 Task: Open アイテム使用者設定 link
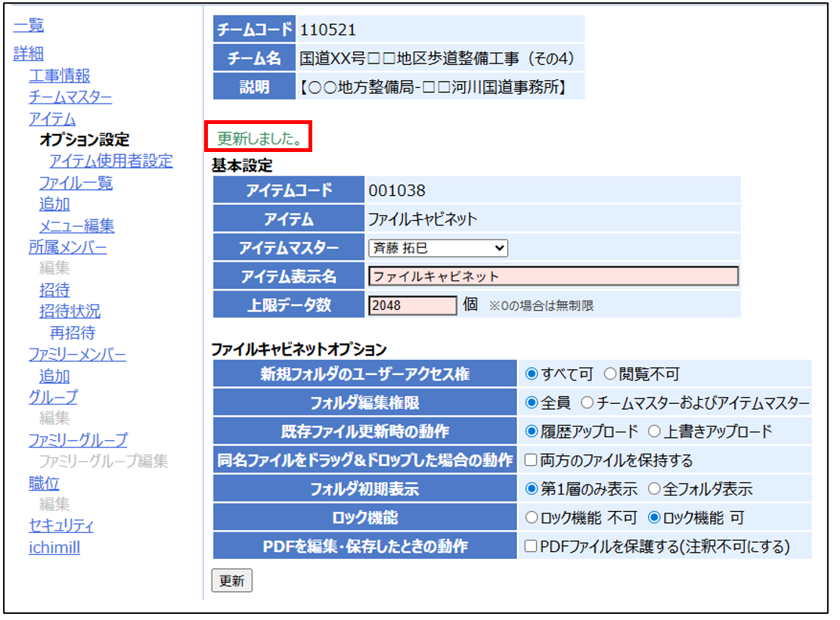coord(111,161)
